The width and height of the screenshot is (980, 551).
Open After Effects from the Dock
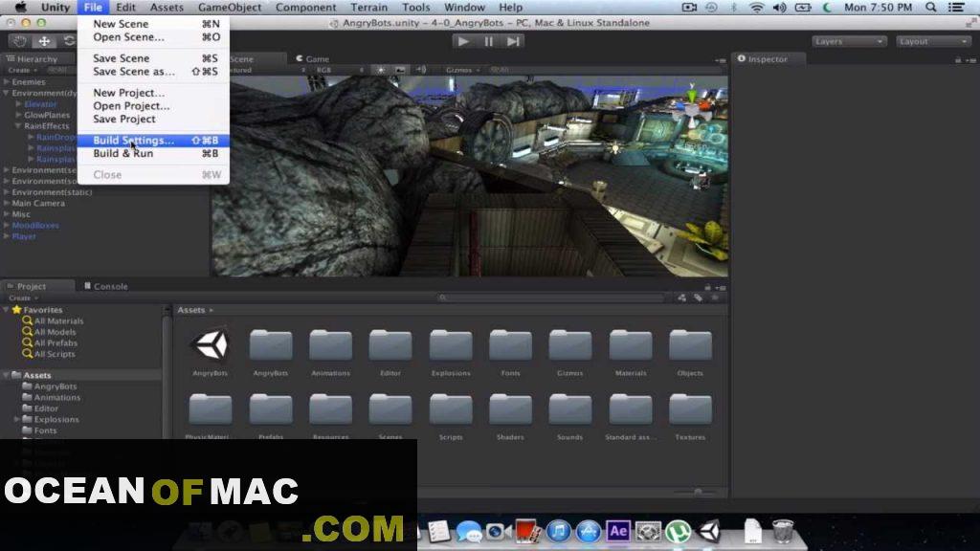click(x=618, y=531)
